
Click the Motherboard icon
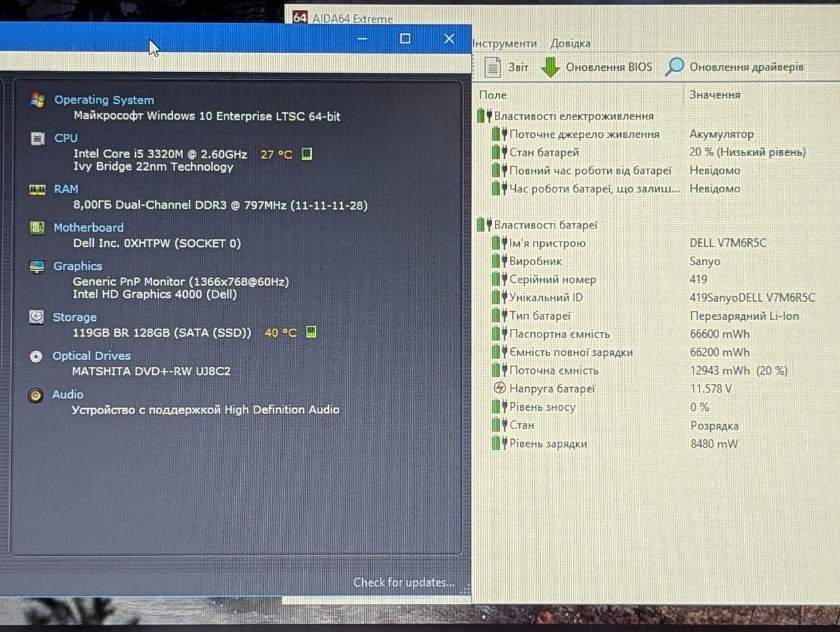click(x=37, y=228)
